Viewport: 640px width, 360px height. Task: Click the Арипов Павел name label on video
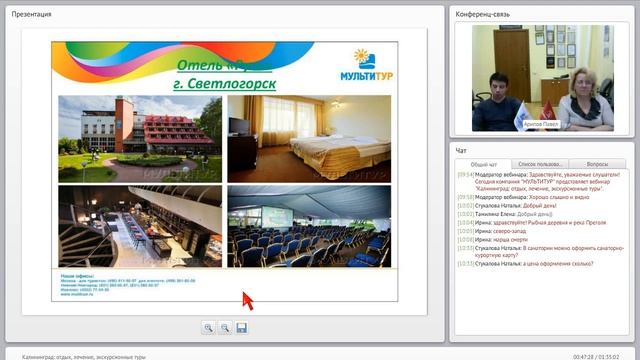(540, 124)
